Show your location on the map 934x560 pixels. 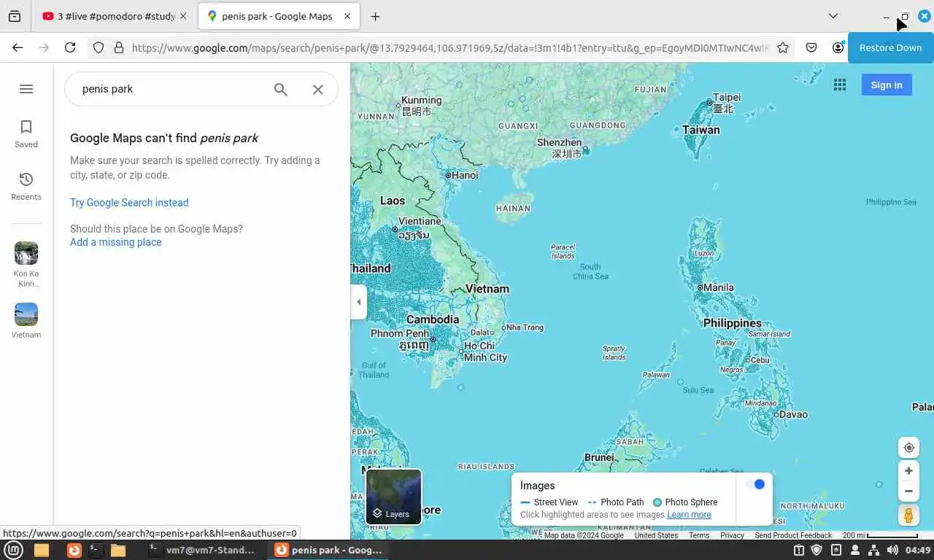(x=908, y=448)
